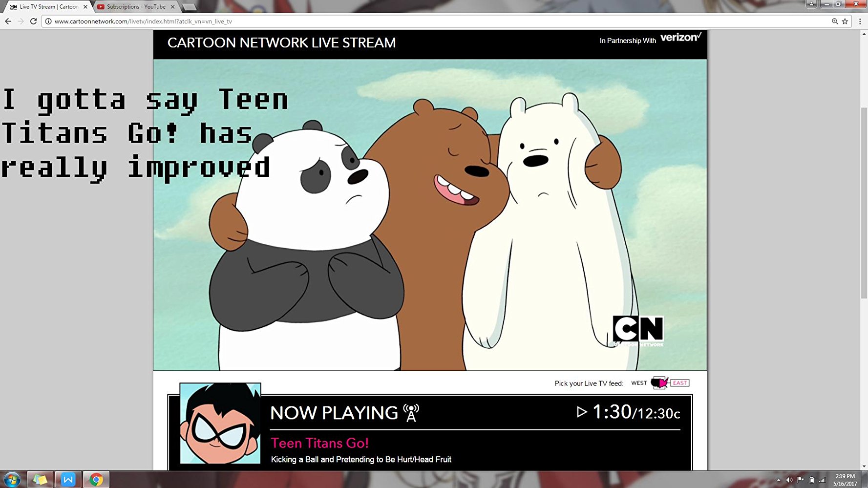Select the WEST live TV feed
The width and height of the screenshot is (868, 488).
click(x=639, y=383)
